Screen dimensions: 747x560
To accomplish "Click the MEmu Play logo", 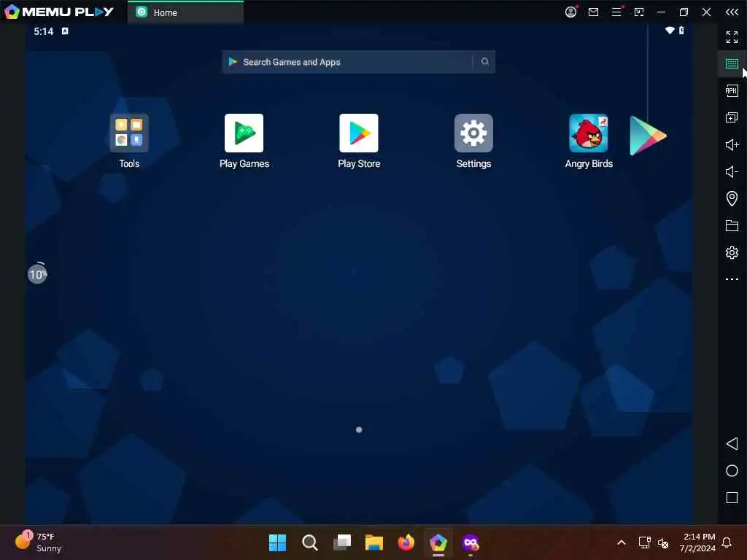I will [59, 12].
